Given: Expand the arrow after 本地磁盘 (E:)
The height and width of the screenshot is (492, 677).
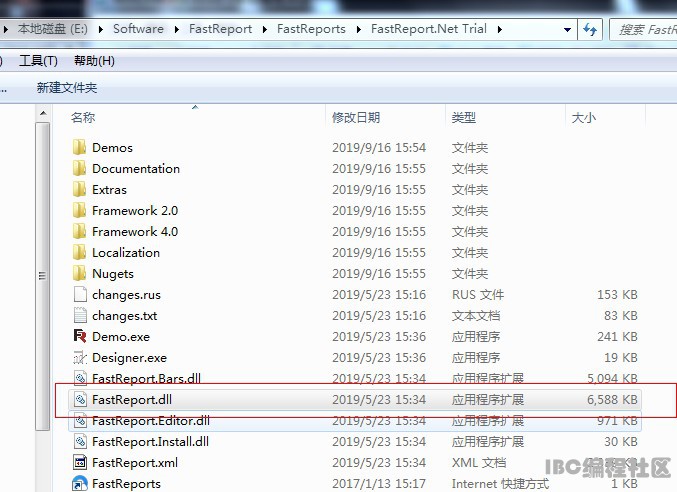Looking at the screenshot, I should 101,29.
